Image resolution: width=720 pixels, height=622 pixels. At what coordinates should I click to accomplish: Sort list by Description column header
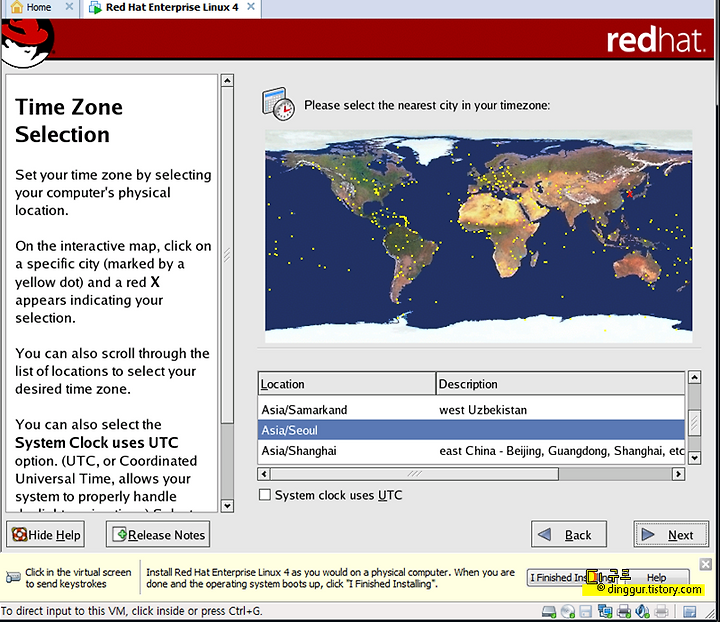click(560, 384)
